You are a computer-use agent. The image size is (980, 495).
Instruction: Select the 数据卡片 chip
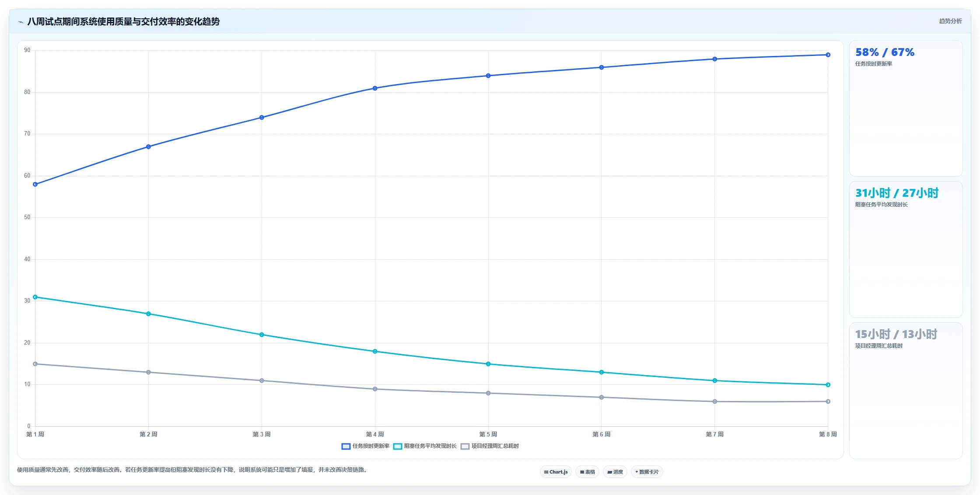pos(647,472)
